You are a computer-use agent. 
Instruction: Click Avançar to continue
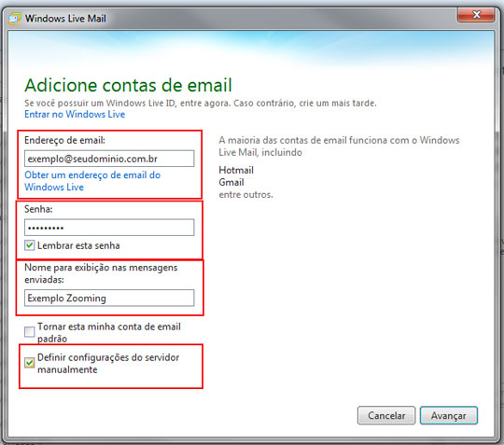(449, 415)
